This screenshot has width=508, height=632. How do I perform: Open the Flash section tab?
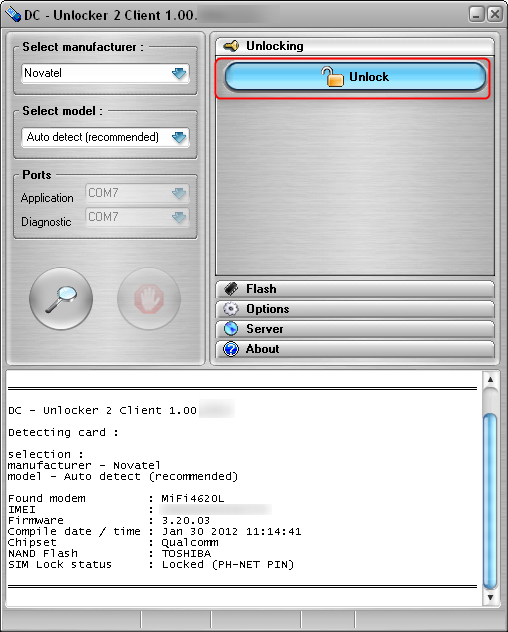tap(355, 289)
